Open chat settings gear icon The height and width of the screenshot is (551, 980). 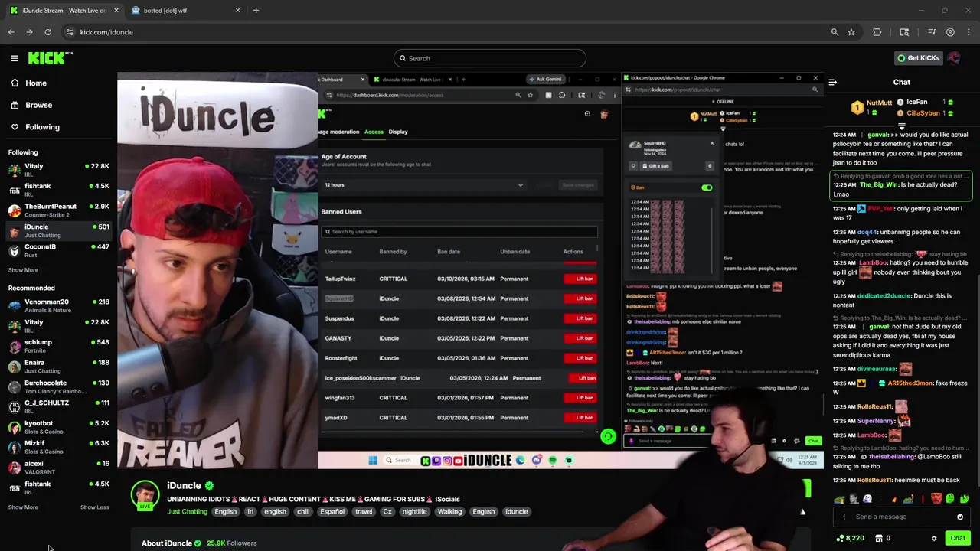[934, 539]
